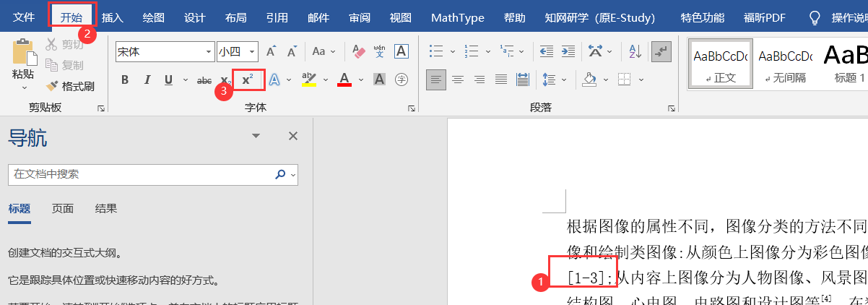Toggle Superscript formatting
The width and height of the screenshot is (868, 305).
248,80
